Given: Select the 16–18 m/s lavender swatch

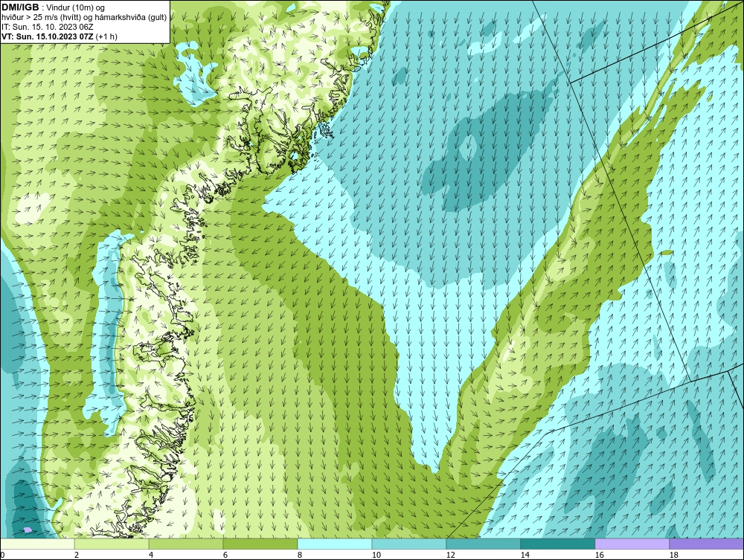Looking at the screenshot, I should tap(632, 544).
